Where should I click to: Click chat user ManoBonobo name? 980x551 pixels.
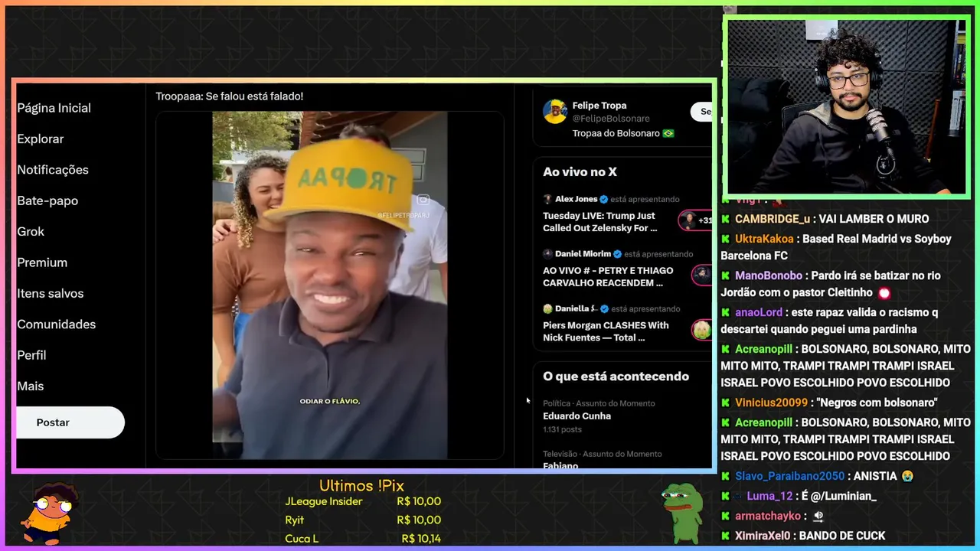click(x=769, y=275)
